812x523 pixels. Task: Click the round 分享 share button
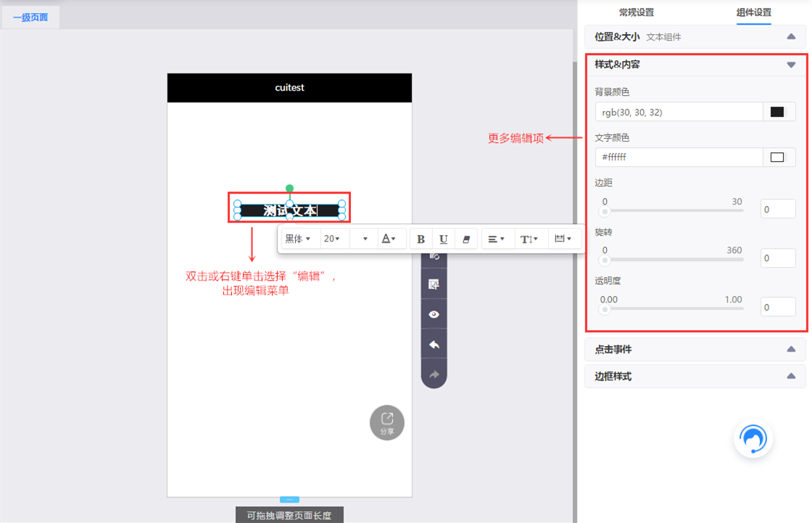387,422
